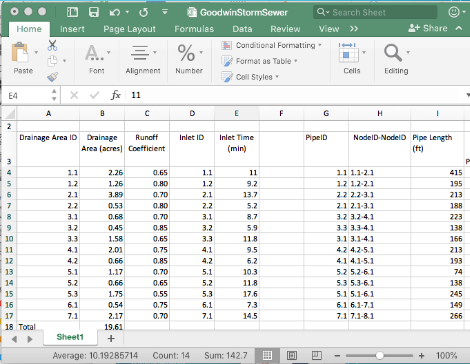Open Customize Quick Access Toolbar dropdown
470x364 pixels.
click(x=165, y=12)
